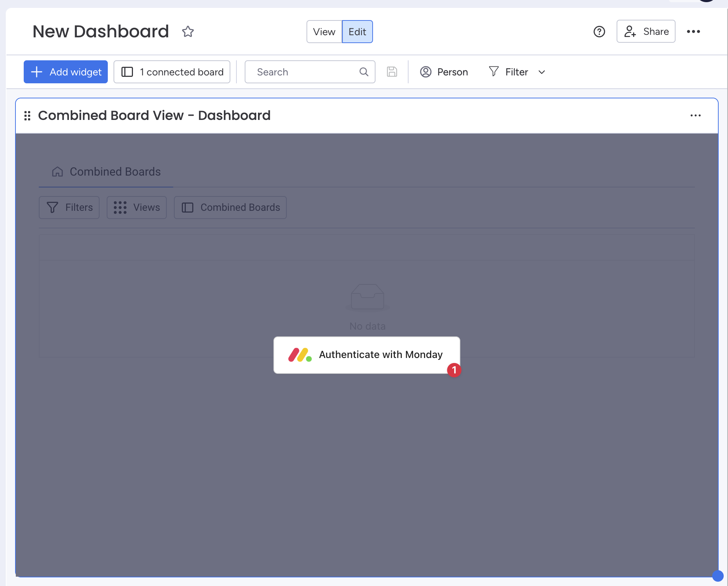
Task: Click the Combined Boards button in widget
Action: [230, 207]
